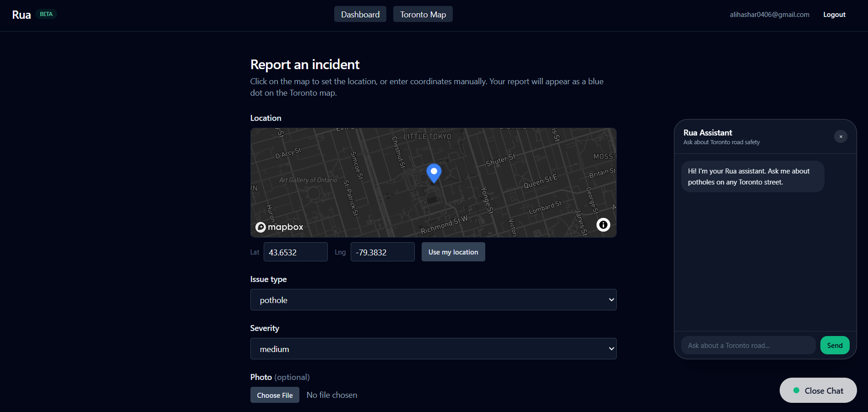Viewport: 868px width, 412px height.
Task: Click Choose File to upload a photo
Action: 275,395
